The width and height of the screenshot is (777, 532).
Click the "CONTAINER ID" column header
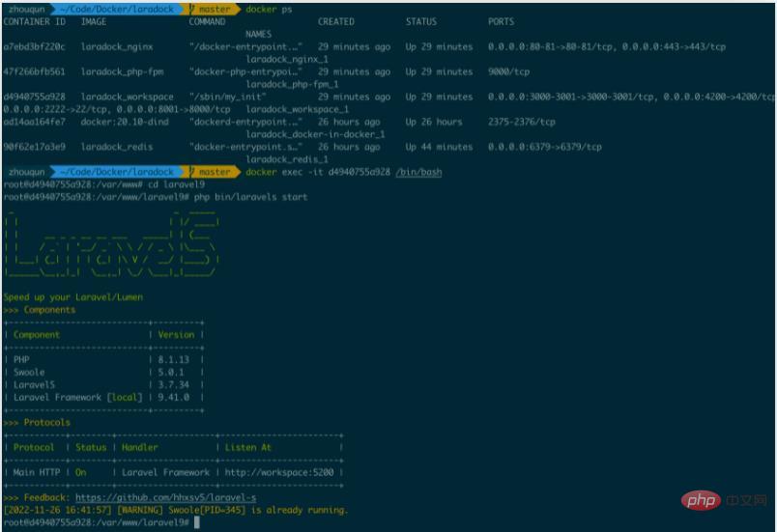point(34,22)
